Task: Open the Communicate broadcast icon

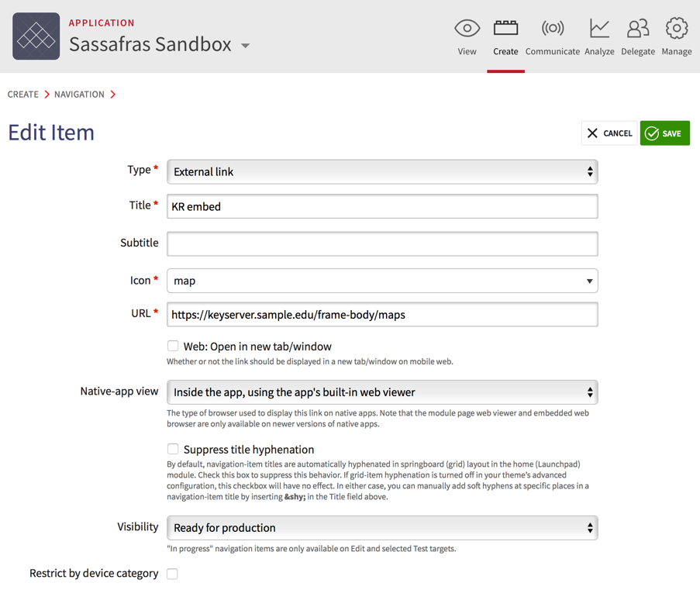Action: tap(552, 28)
